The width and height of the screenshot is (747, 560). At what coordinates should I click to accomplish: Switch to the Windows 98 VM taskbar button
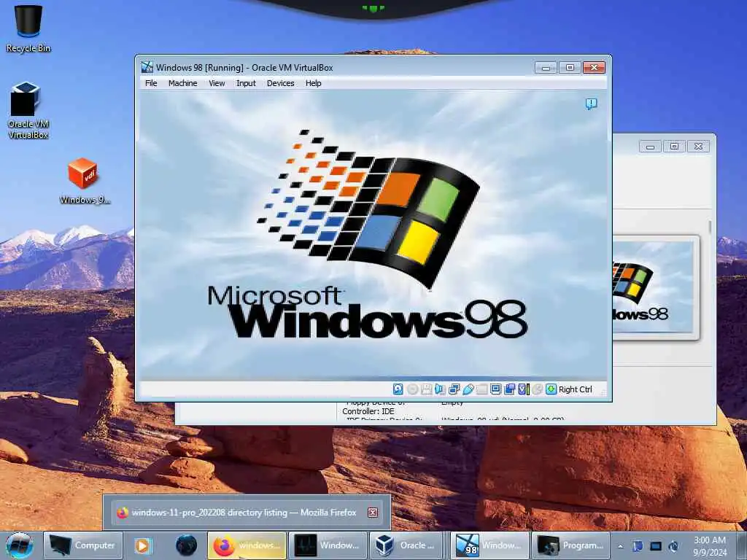(489, 545)
